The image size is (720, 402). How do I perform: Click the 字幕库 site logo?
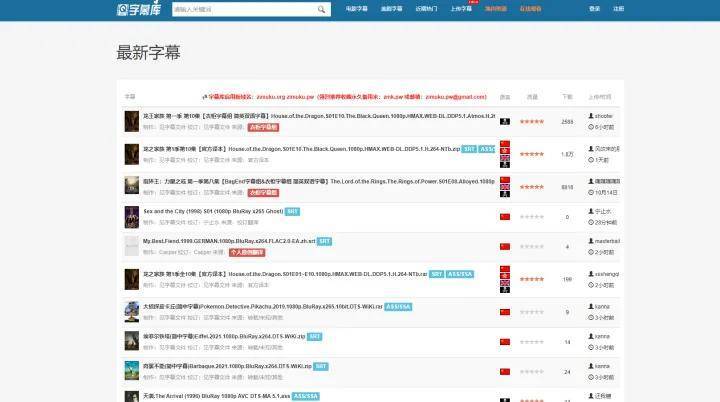138,9
